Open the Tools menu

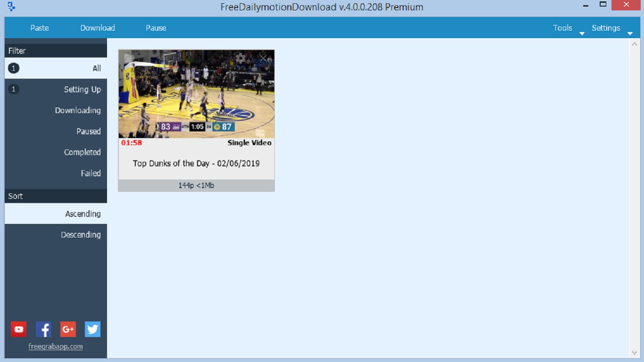tap(562, 28)
